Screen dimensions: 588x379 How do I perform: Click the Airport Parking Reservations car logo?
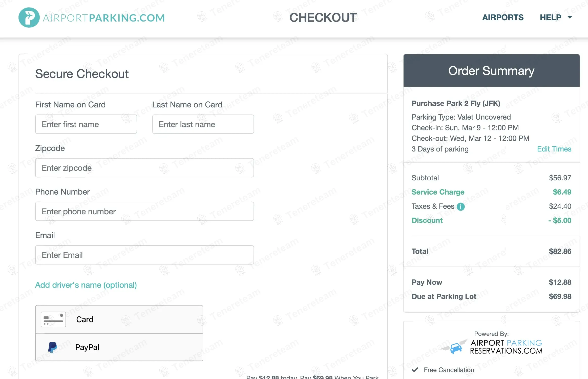(x=455, y=347)
